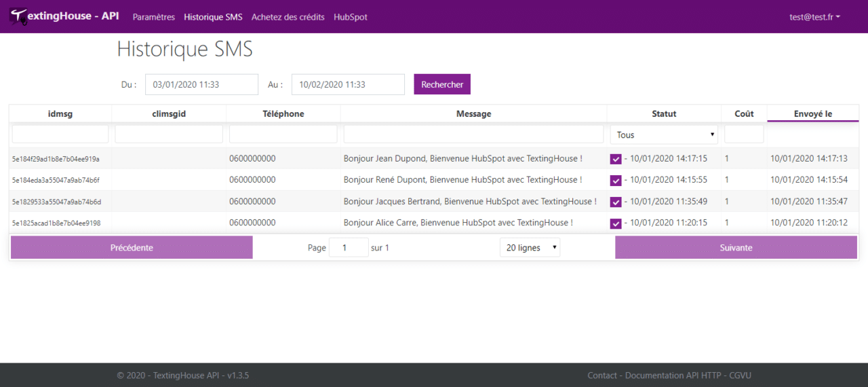Click status check icon for Jacques Bertrand message

point(616,202)
